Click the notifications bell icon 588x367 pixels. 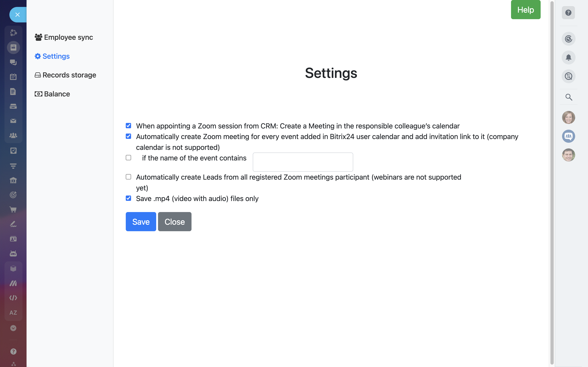(568, 57)
